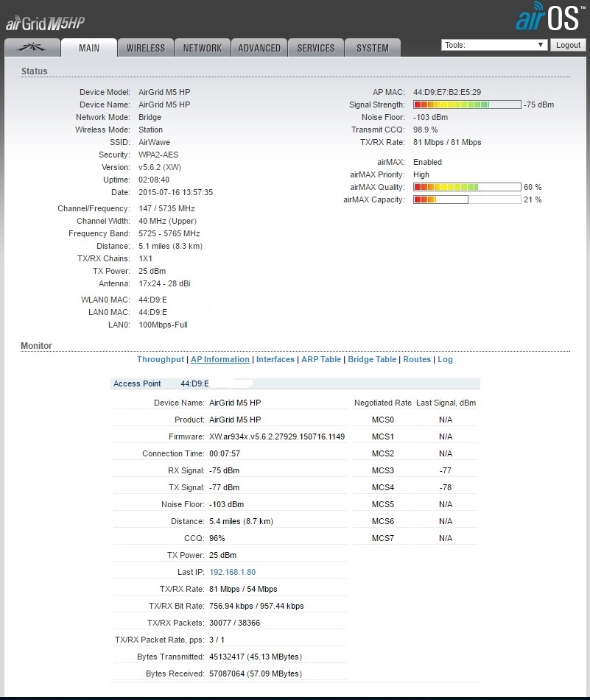The image size is (590, 700).
Task: Click the MCS7 negotiated rate row
Action: (x=383, y=538)
